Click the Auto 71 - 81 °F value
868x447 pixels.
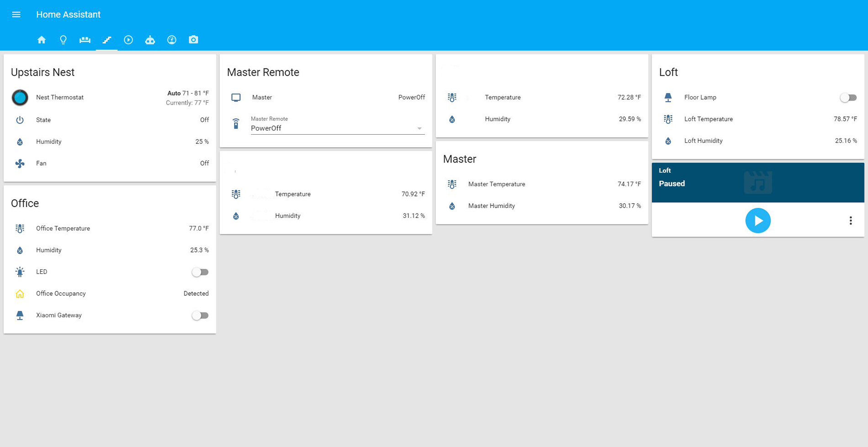tap(188, 93)
